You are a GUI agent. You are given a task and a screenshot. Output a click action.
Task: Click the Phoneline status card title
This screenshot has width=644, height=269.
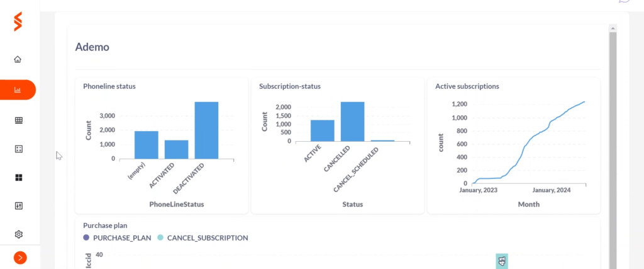[109, 86]
